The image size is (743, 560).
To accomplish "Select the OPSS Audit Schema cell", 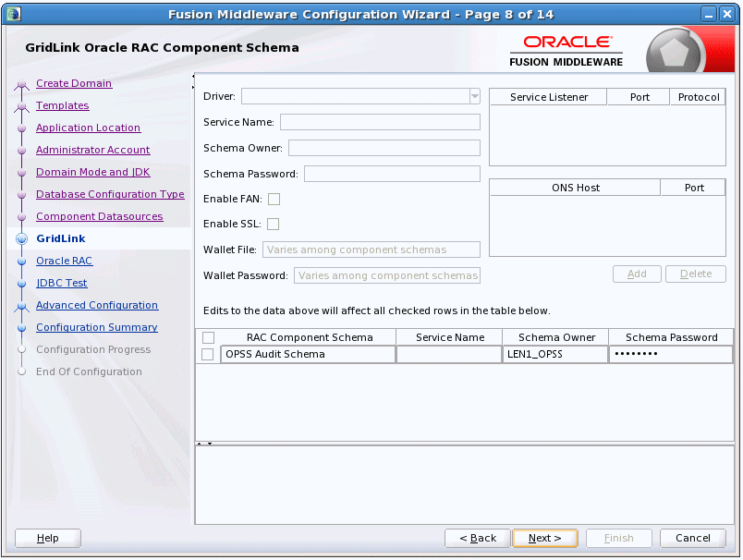I will pyautogui.click(x=309, y=354).
